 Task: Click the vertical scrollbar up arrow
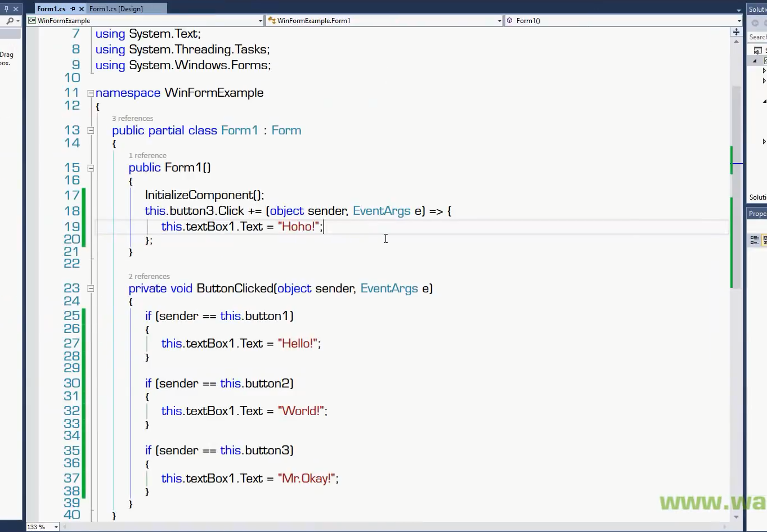[x=736, y=42]
